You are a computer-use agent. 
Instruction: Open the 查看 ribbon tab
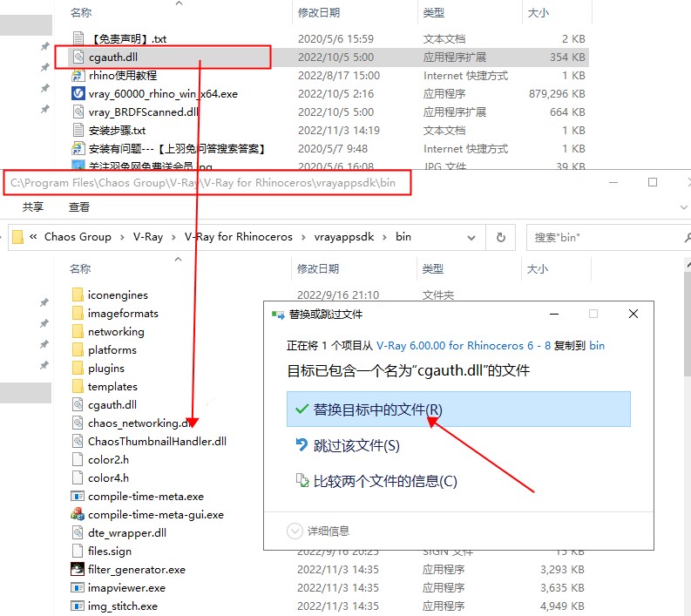coord(79,207)
